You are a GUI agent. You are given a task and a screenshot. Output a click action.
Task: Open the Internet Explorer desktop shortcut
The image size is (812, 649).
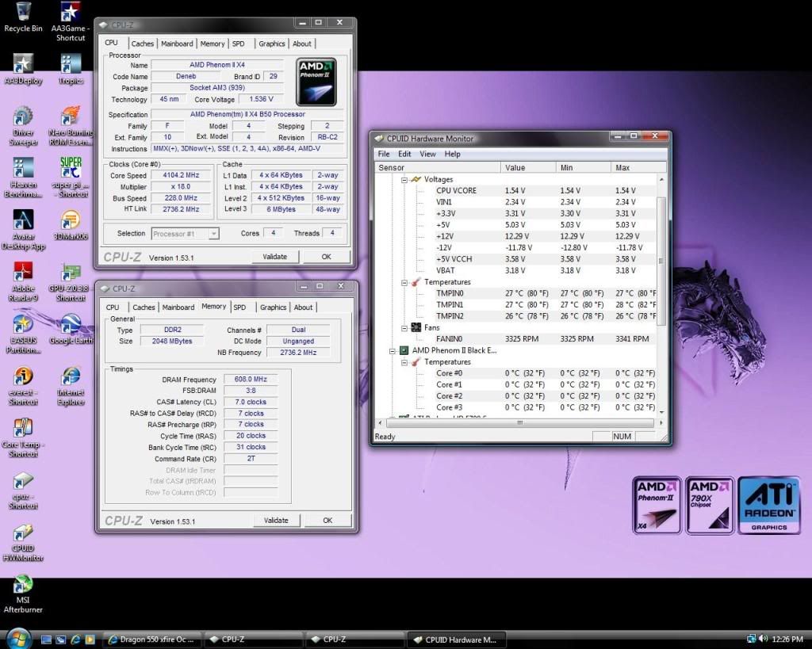[x=71, y=377]
